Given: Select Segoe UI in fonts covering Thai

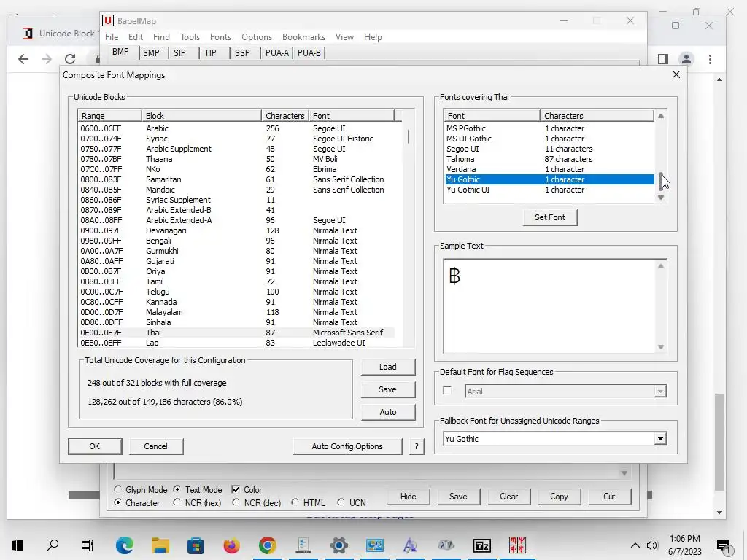Looking at the screenshot, I should coord(549,149).
